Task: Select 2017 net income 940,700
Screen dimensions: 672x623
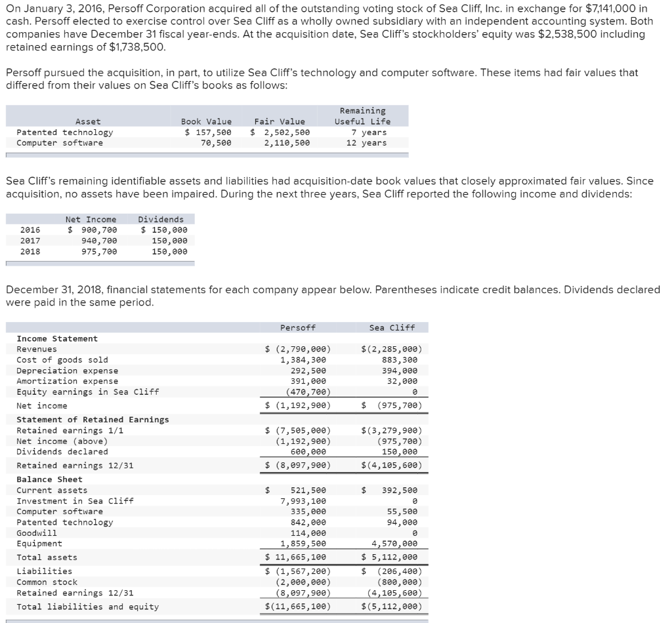Action: [99, 241]
